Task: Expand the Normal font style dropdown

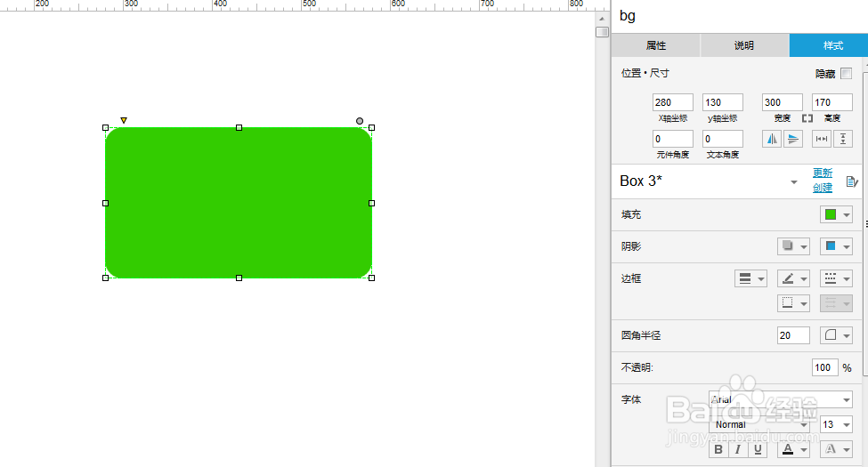Action: 804,424
